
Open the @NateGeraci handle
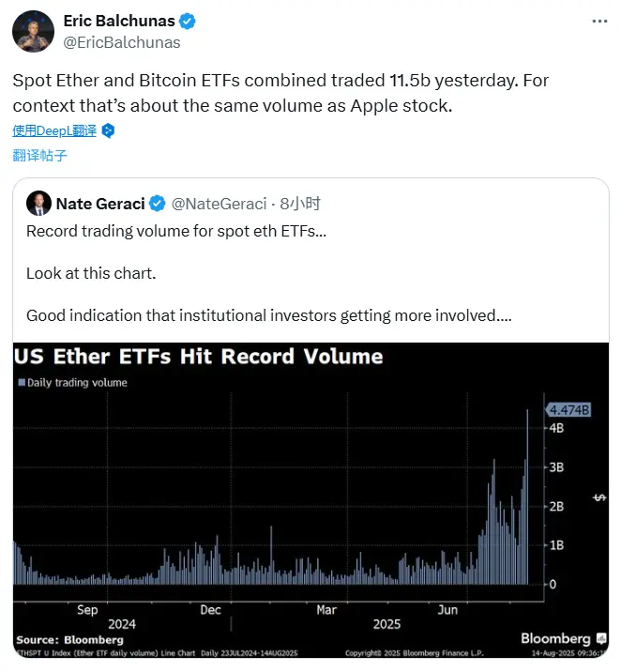[219, 204]
